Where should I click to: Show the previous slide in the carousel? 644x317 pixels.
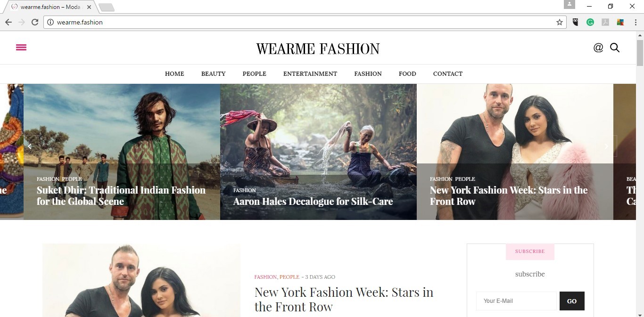point(30,146)
